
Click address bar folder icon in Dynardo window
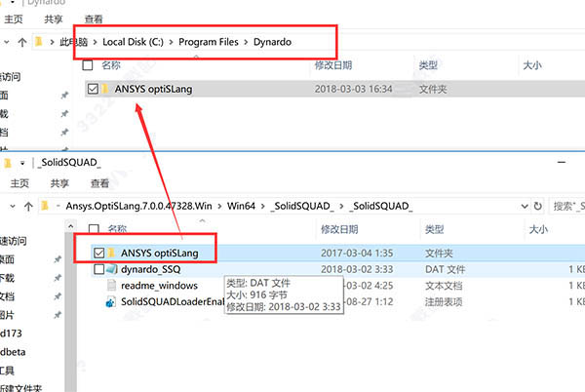[x=38, y=41]
